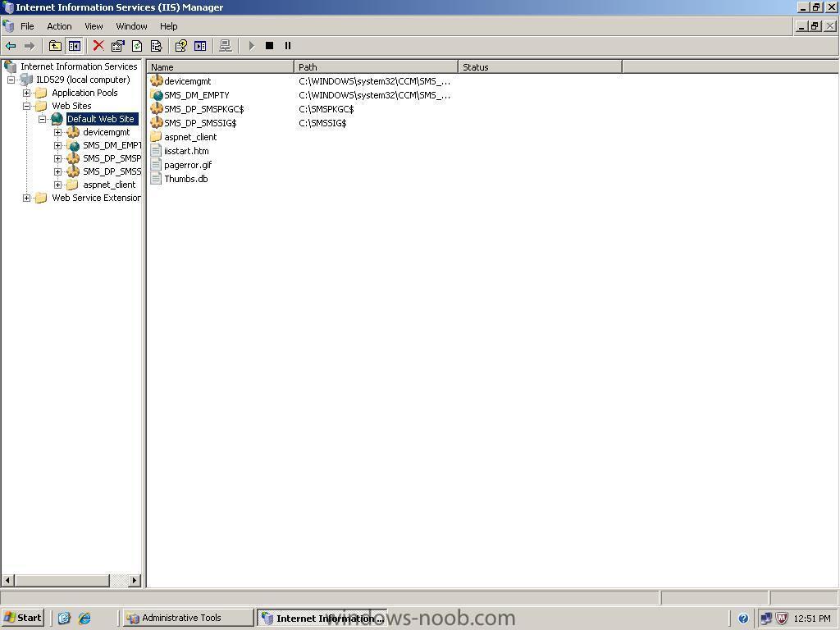840x630 pixels.
Task: Open the Window menu
Action: [131, 26]
